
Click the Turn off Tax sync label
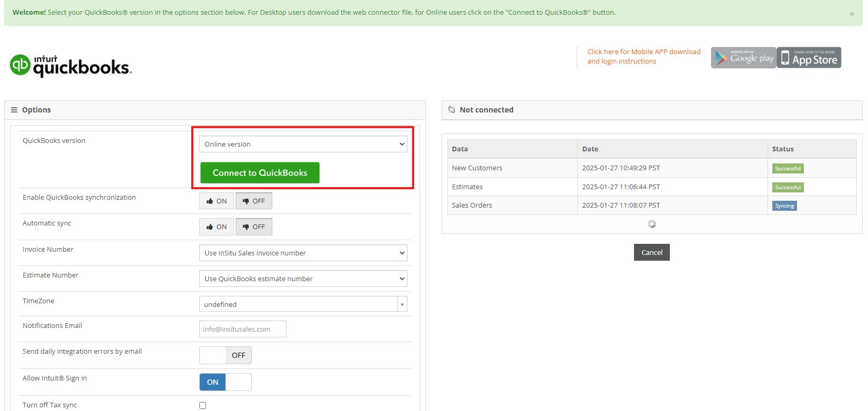point(49,405)
